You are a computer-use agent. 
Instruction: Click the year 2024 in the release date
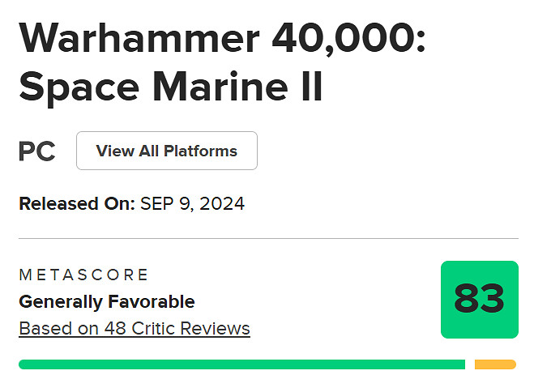pos(223,203)
